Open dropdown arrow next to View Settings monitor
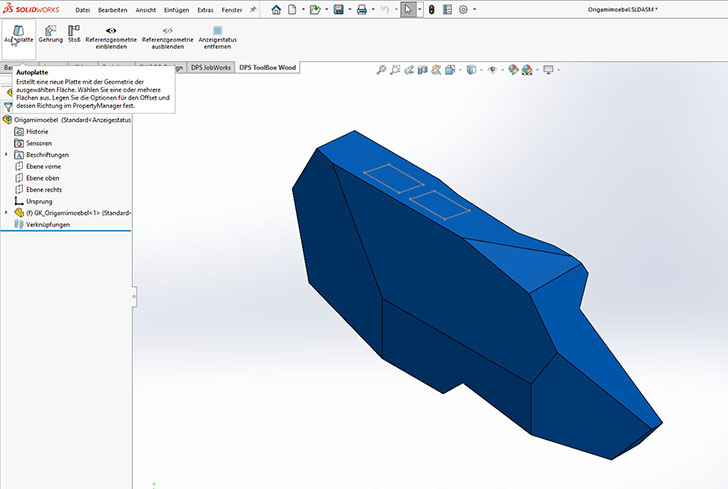Image resolution: width=728 pixels, height=489 pixels. (x=559, y=70)
